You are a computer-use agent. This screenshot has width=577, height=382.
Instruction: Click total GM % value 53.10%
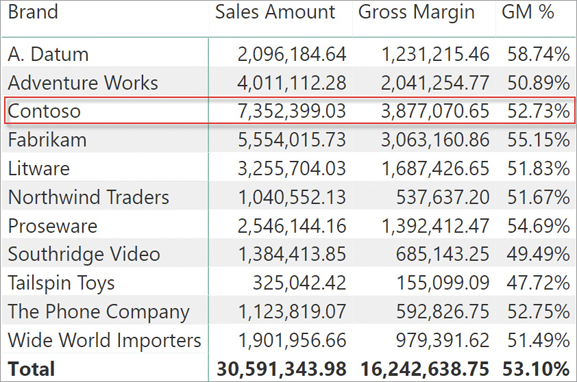[x=537, y=369]
